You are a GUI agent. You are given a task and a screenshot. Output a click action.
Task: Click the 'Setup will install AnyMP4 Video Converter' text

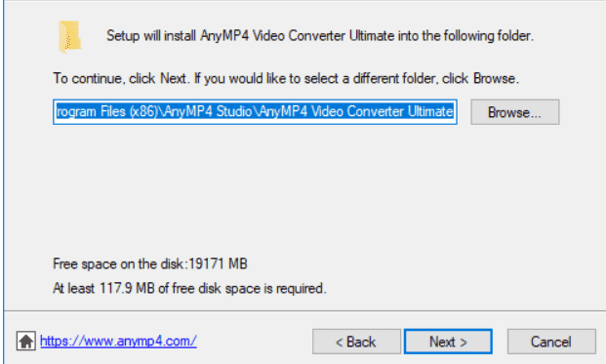tap(225, 36)
